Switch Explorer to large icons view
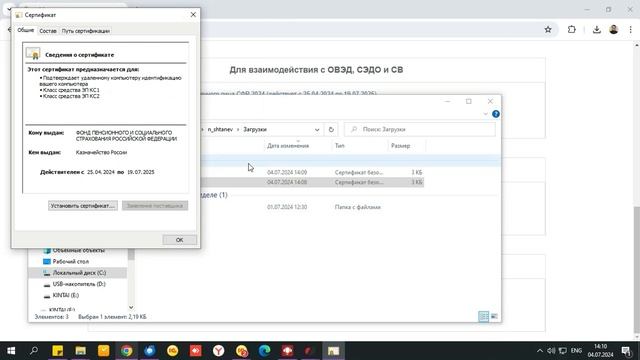The height and width of the screenshot is (360, 640). click(494, 316)
